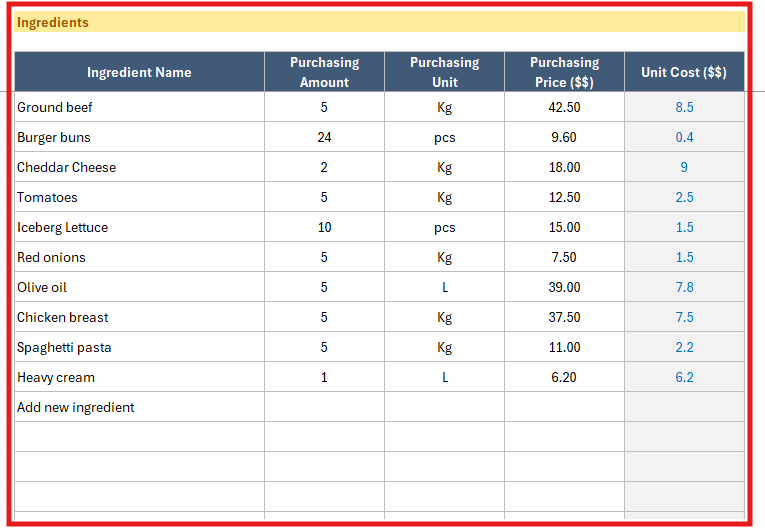Select Spaghetti pasta unit cost 2.2
Screen dimensions: 765x528
tap(684, 347)
